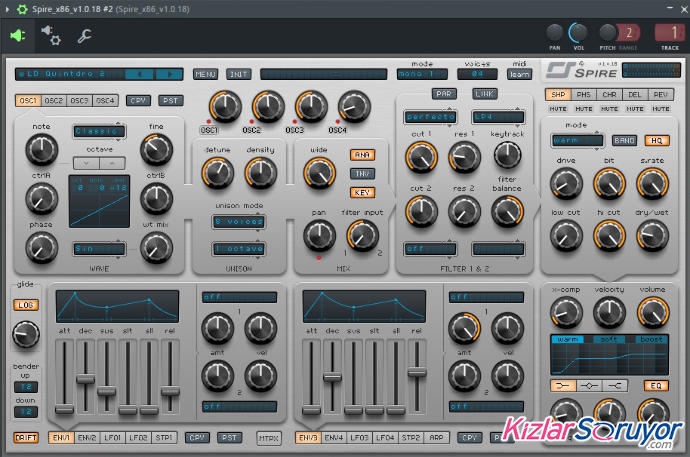Open the speaker gear settings icon
This screenshot has width=690, height=457.
pyautogui.click(x=51, y=35)
